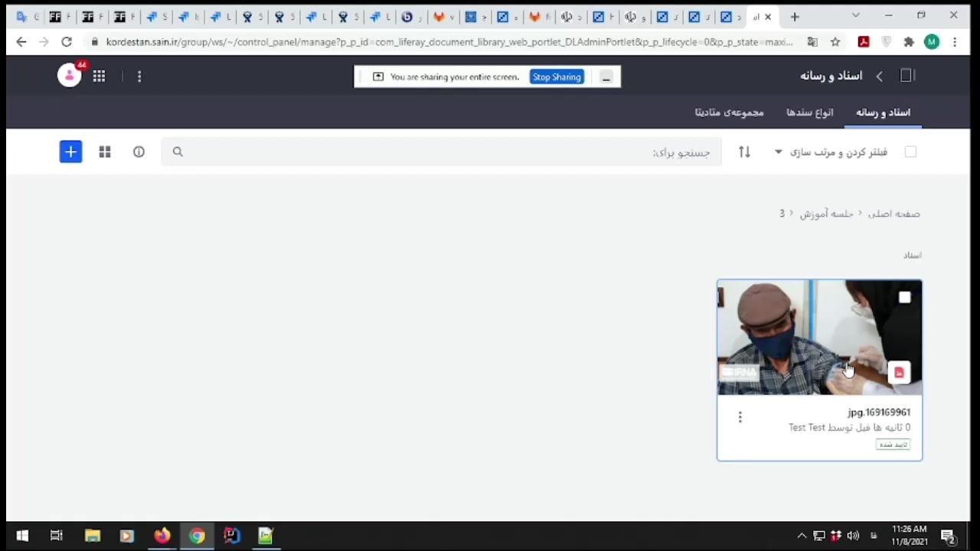
Task: Open the user avatar with 44 badge
Action: coord(70,75)
